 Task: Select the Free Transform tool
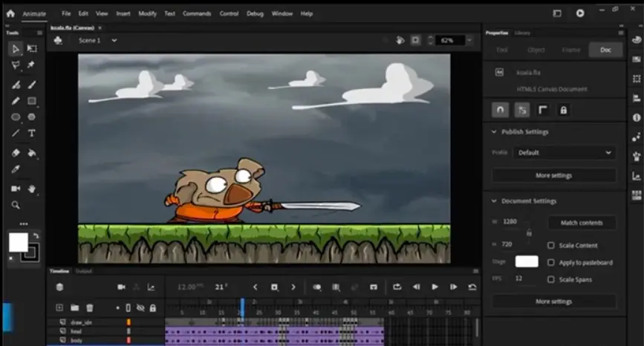tap(32, 49)
